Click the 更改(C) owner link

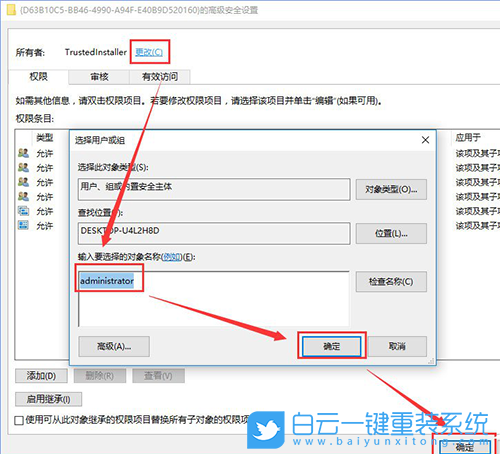point(149,52)
